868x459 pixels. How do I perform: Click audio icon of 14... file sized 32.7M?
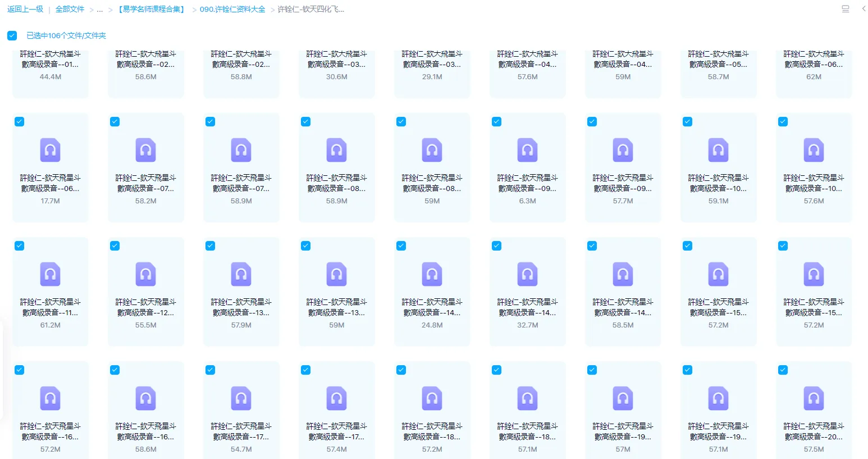pos(528,274)
